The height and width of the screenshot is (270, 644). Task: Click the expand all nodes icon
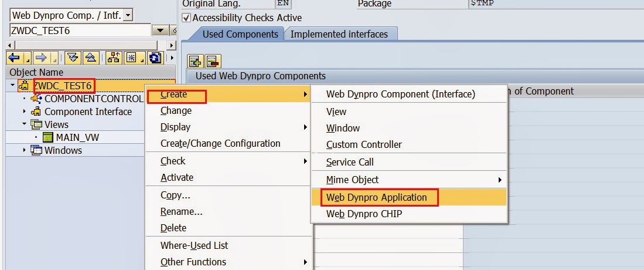coord(73,58)
